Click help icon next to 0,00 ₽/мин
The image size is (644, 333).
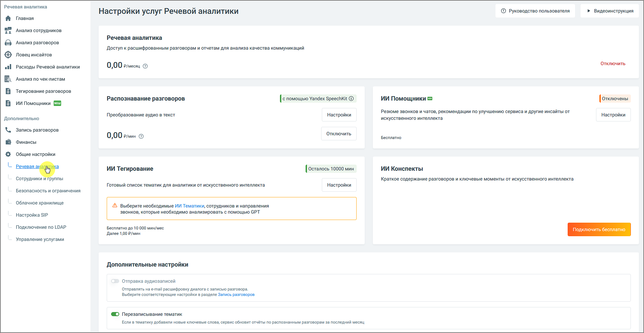tap(141, 136)
